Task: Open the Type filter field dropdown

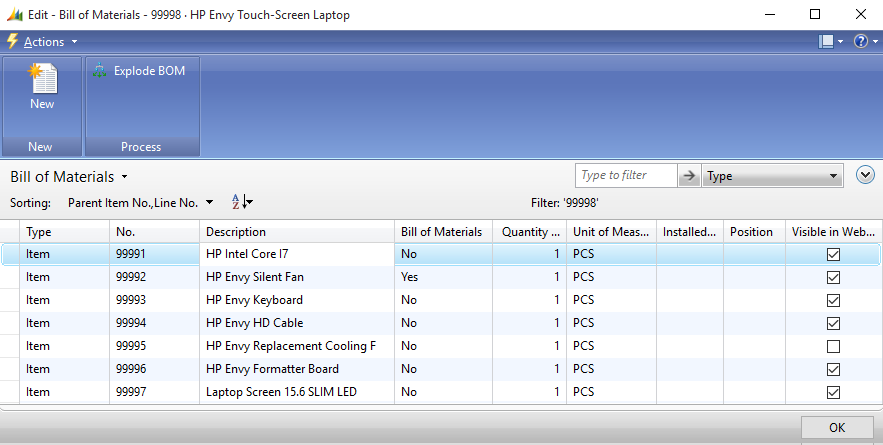Action: [772, 176]
